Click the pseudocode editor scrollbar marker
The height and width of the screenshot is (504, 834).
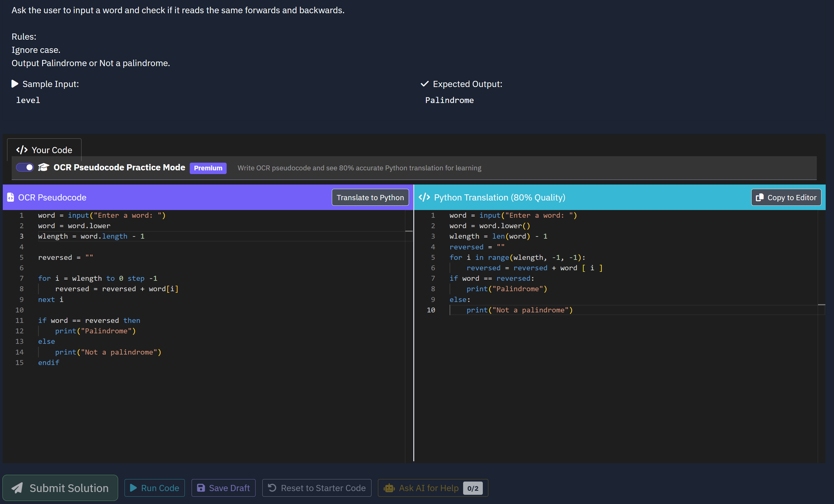pyautogui.click(x=409, y=231)
